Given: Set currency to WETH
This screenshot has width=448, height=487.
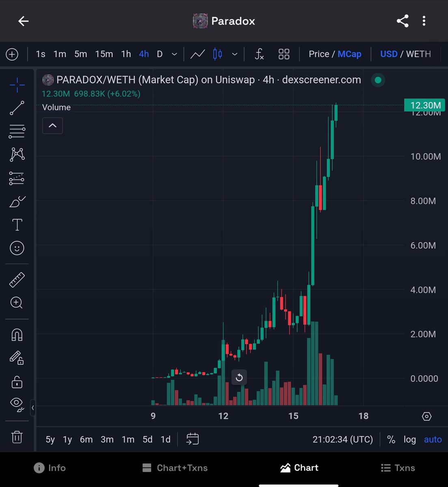Looking at the screenshot, I should coord(418,54).
